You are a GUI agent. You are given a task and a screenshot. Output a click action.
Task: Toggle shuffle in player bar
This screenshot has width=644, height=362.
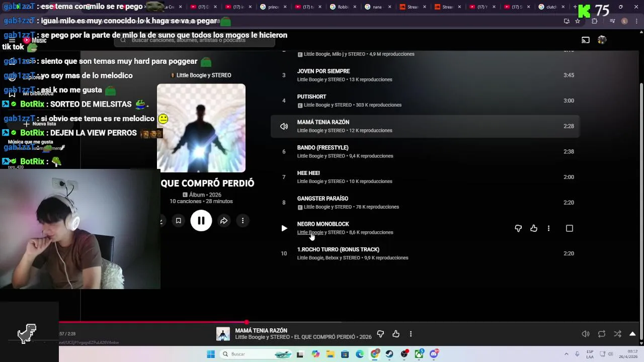[x=617, y=334]
